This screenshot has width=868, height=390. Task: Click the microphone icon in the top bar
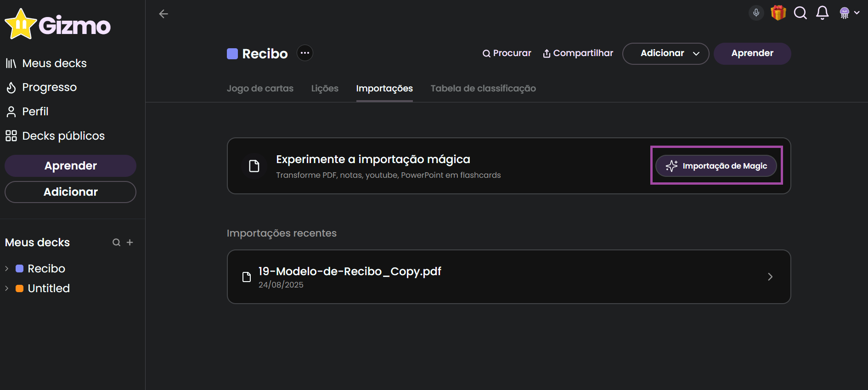pos(756,13)
